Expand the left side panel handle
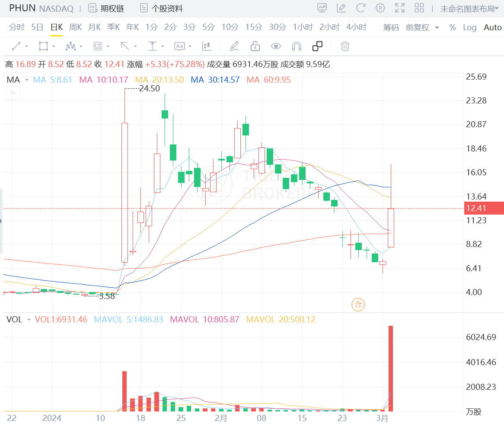504x424 pixels. point(1,221)
